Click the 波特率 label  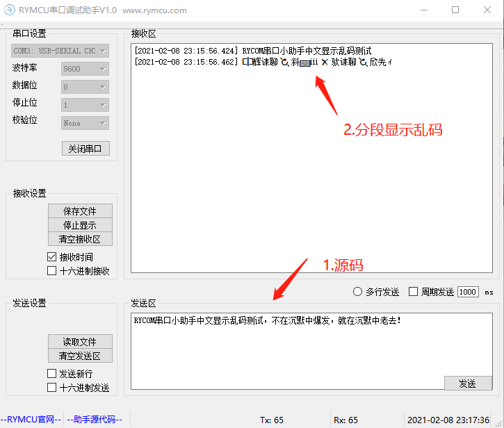pos(25,67)
